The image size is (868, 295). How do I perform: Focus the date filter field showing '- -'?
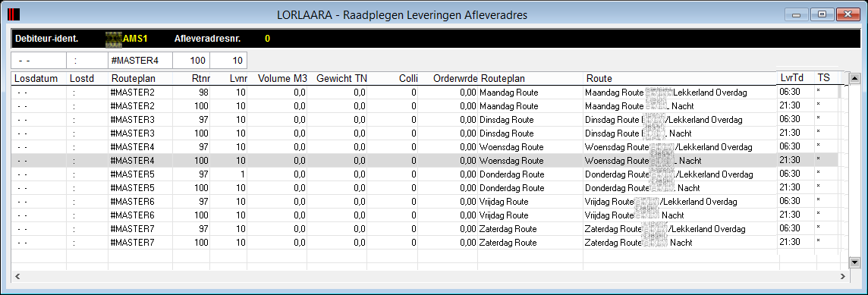pyautogui.click(x=39, y=61)
